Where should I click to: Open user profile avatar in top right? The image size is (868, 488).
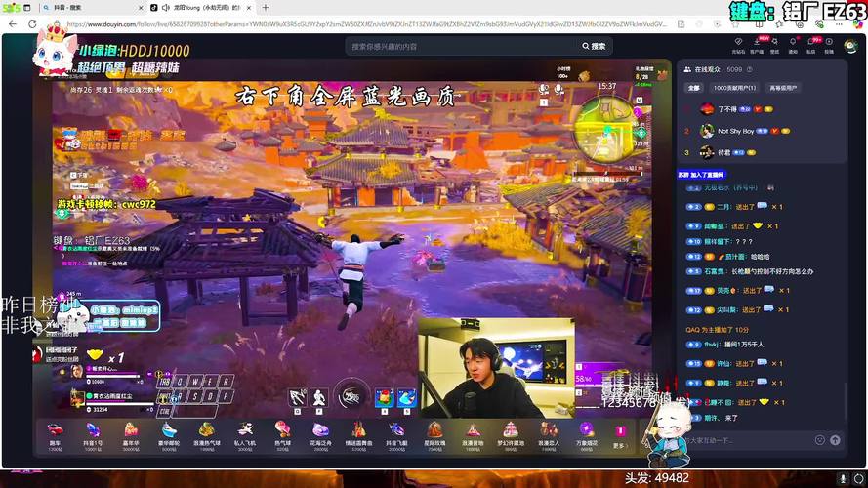pos(849,46)
